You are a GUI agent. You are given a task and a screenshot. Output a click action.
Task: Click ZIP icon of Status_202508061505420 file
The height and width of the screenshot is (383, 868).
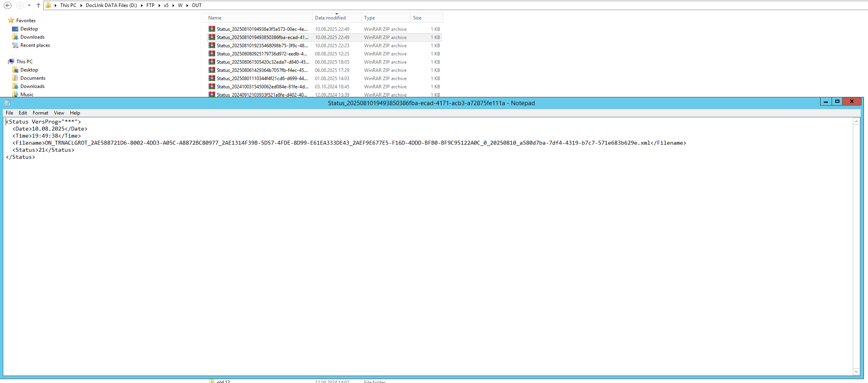[x=211, y=61]
